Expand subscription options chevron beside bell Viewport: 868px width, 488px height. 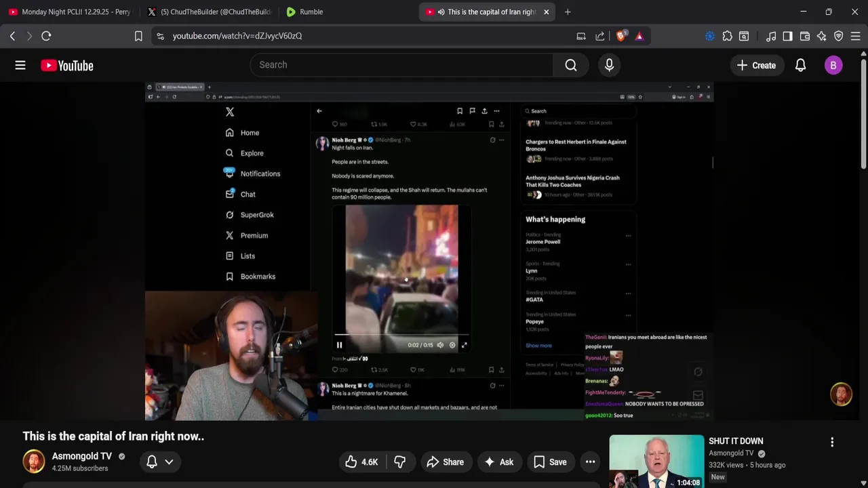(x=169, y=462)
